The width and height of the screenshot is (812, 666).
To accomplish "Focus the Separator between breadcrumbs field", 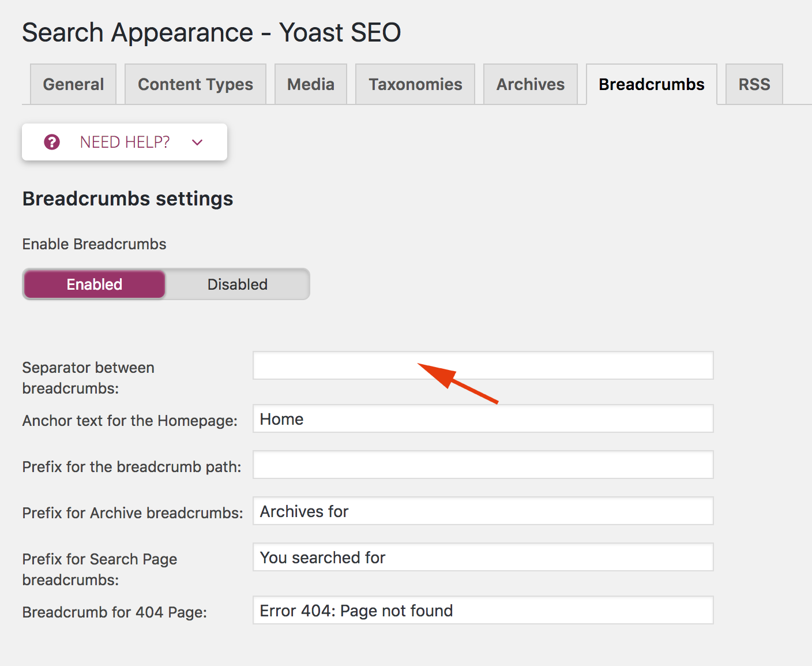I will tap(483, 365).
